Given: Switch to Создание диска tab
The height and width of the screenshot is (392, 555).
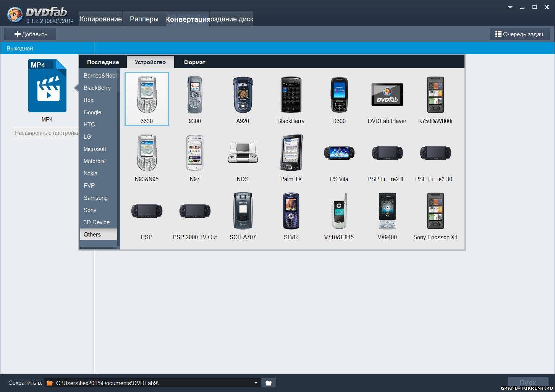Looking at the screenshot, I should coord(231,19).
